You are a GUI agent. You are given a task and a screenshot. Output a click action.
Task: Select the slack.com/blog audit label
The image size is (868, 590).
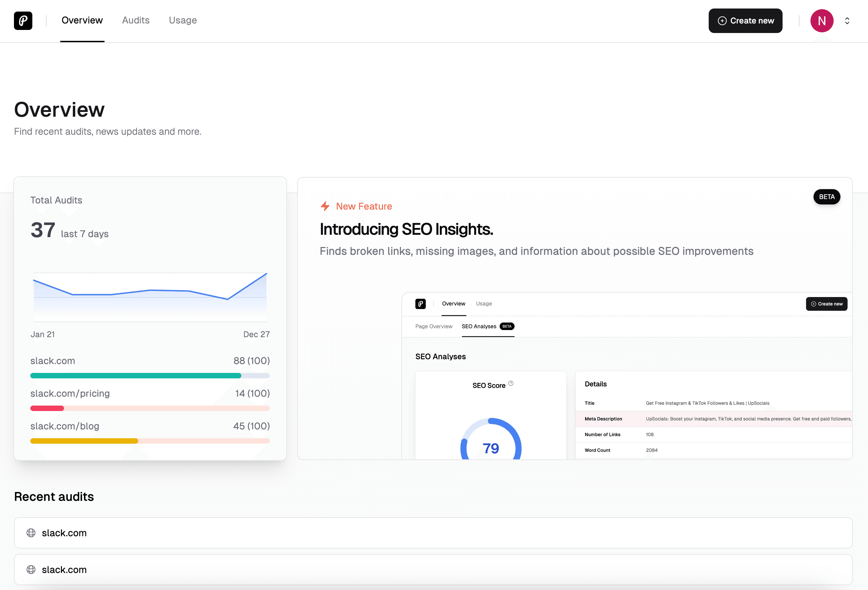tap(65, 426)
